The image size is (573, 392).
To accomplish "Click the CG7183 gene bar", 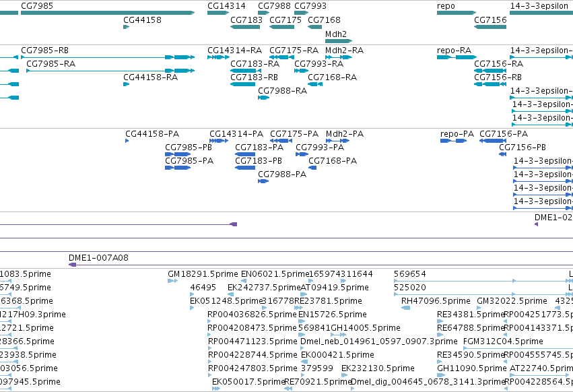I will 245,27.
